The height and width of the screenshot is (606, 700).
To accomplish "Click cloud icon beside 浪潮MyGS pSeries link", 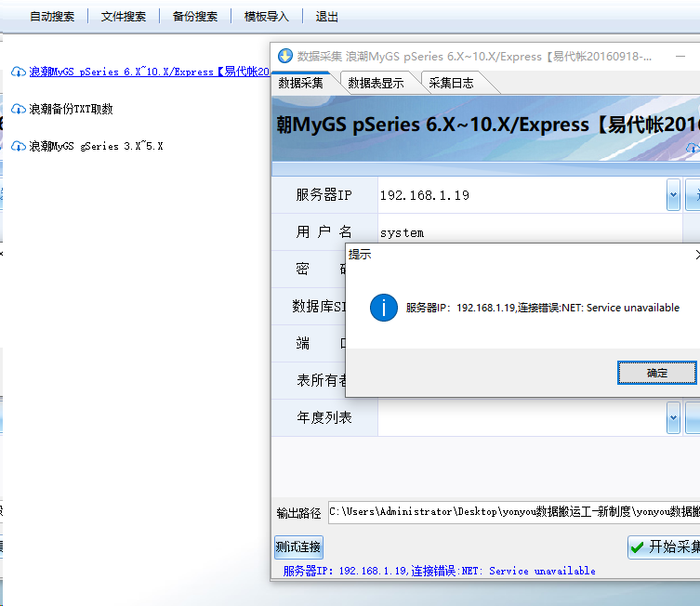I will coord(19,72).
